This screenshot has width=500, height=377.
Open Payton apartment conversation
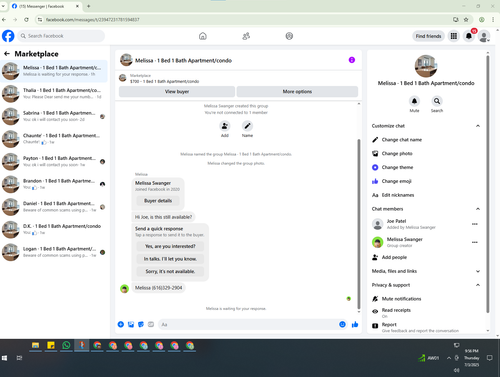click(54, 162)
